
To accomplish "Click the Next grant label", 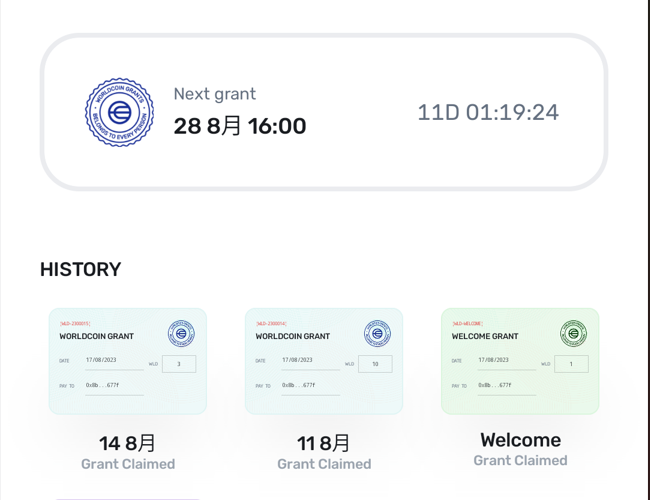I will [215, 94].
